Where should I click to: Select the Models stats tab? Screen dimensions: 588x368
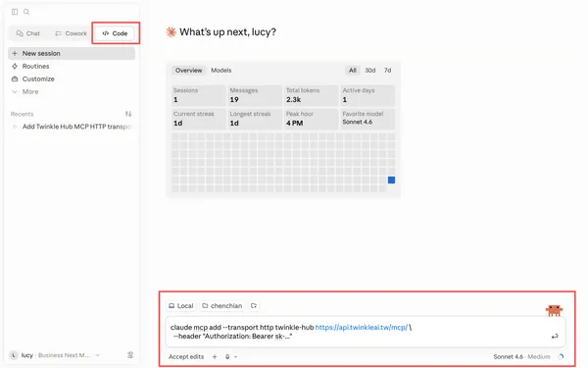tap(220, 71)
